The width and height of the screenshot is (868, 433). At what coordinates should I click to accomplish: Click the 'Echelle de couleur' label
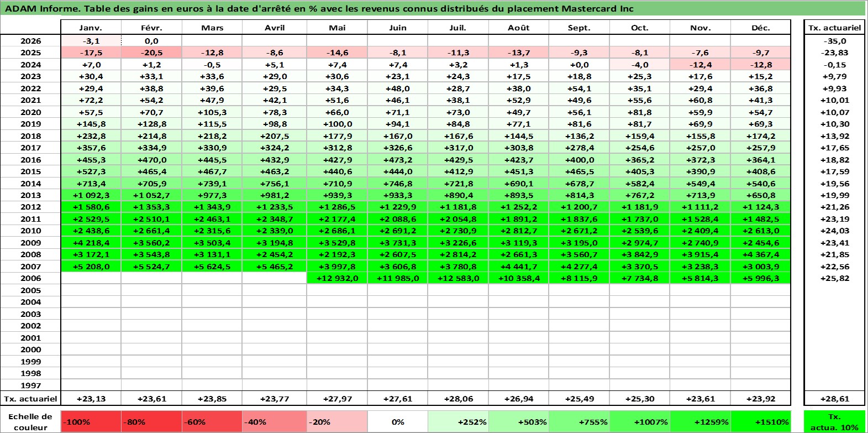tap(30, 422)
